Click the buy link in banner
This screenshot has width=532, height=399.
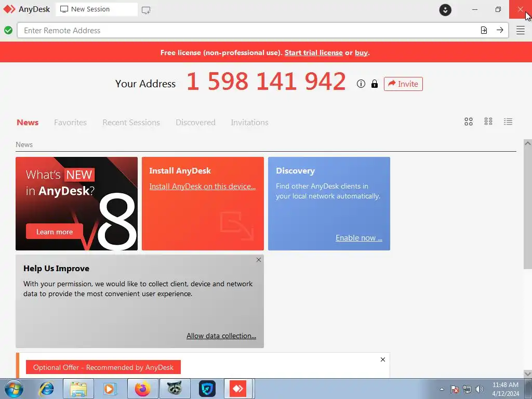click(362, 52)
